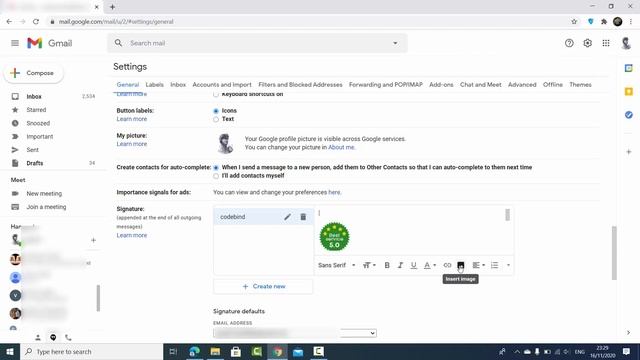Open the Support help icon
640x360 pixels.
click(x=569, y=43)
